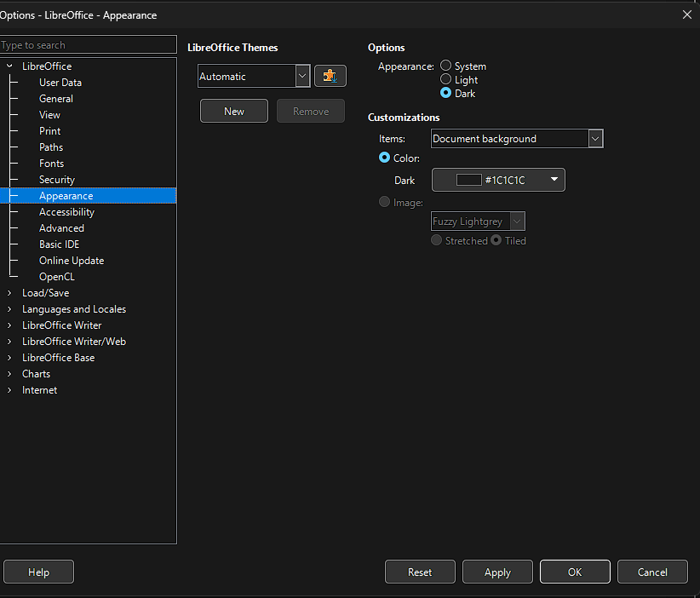Open the Fonts options page

[x=51, y=164]
